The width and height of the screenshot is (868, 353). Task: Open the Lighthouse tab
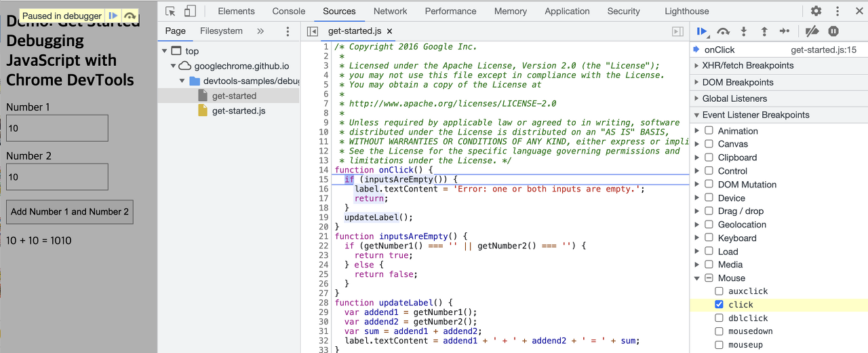(x=687, y=11)
